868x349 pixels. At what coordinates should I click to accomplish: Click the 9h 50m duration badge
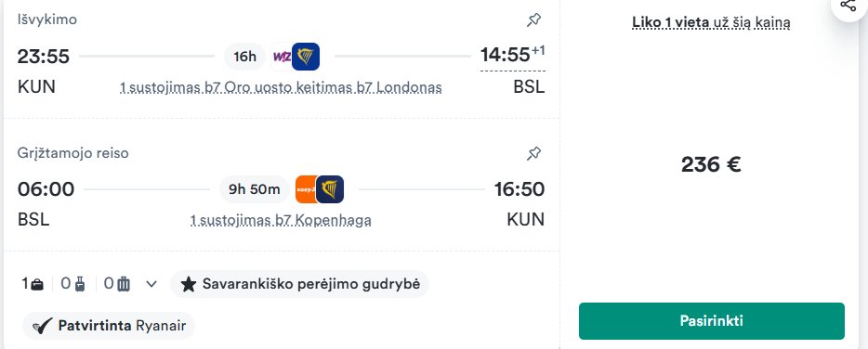[255, 189]
